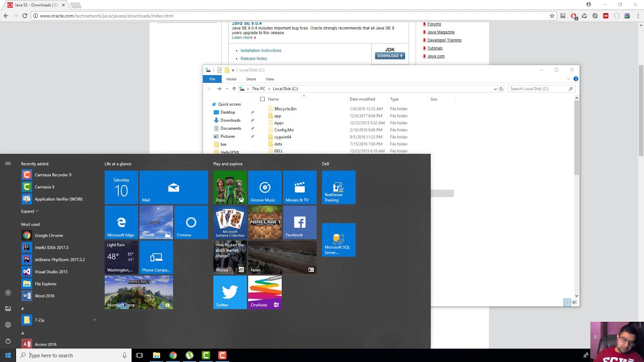
Task: Open Task View on the taskbar
Action: click(x=139, y=355)
